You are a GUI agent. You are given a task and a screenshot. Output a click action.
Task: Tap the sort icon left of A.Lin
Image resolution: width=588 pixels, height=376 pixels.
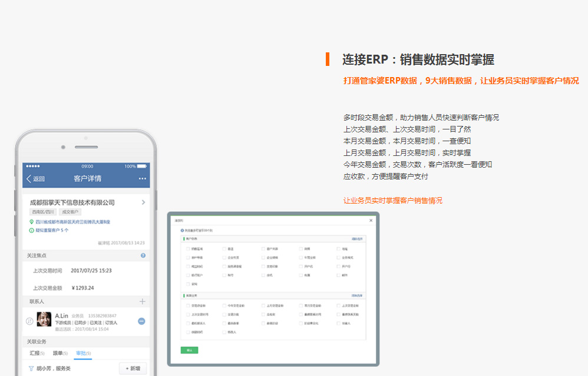29,321
